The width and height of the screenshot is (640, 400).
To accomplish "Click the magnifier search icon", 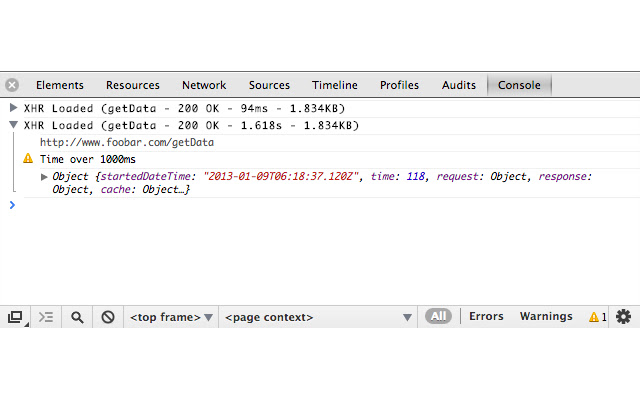I will (x=77, y=317).
